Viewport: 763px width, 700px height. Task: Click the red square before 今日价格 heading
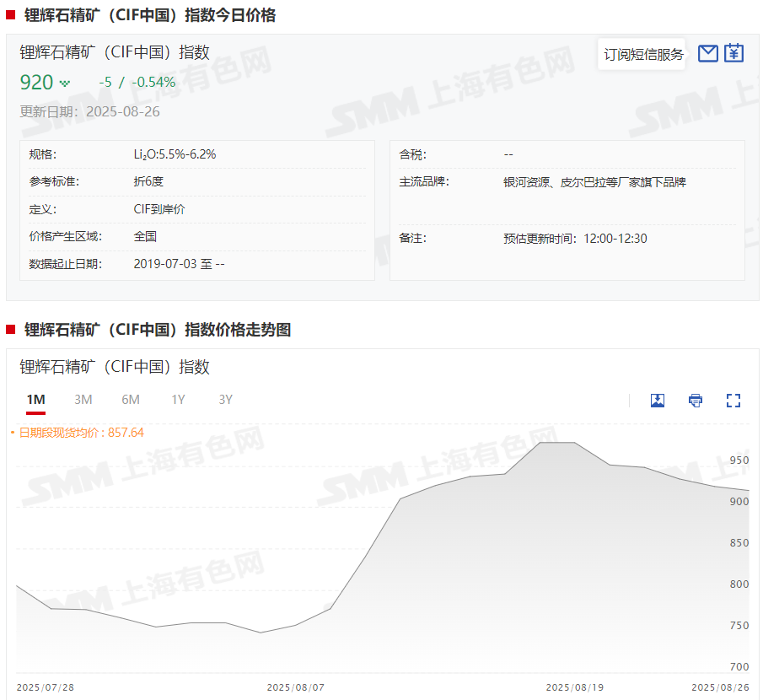point(11,15)
